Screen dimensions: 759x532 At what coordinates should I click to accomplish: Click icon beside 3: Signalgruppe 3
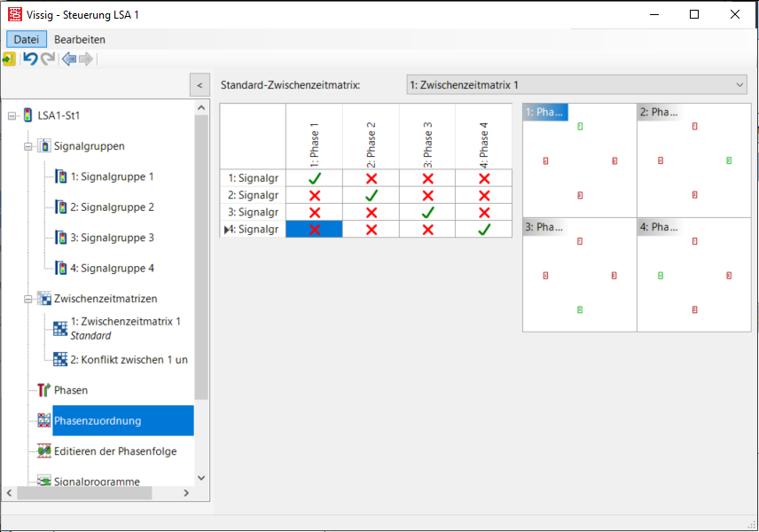(x=60, y=238)
